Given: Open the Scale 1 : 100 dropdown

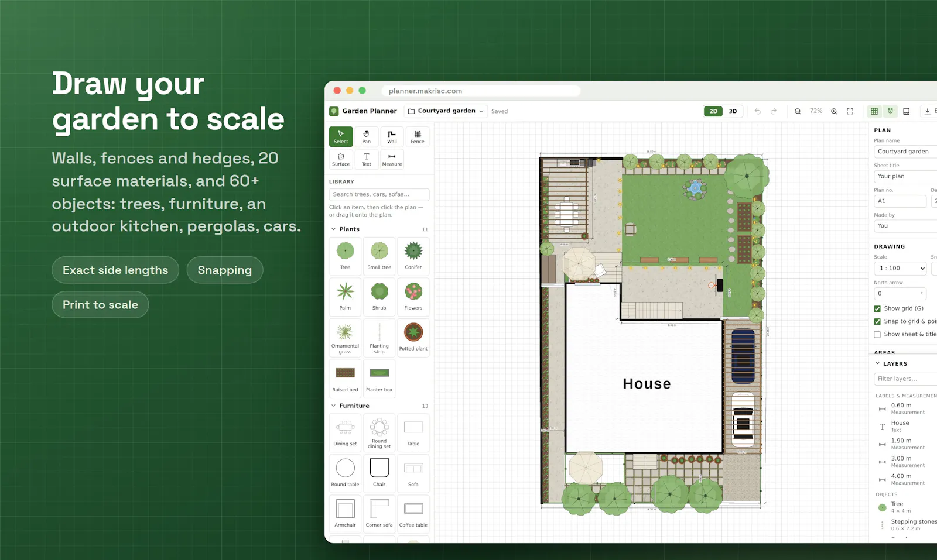Looking at the screenshot, I should [901, 269].
